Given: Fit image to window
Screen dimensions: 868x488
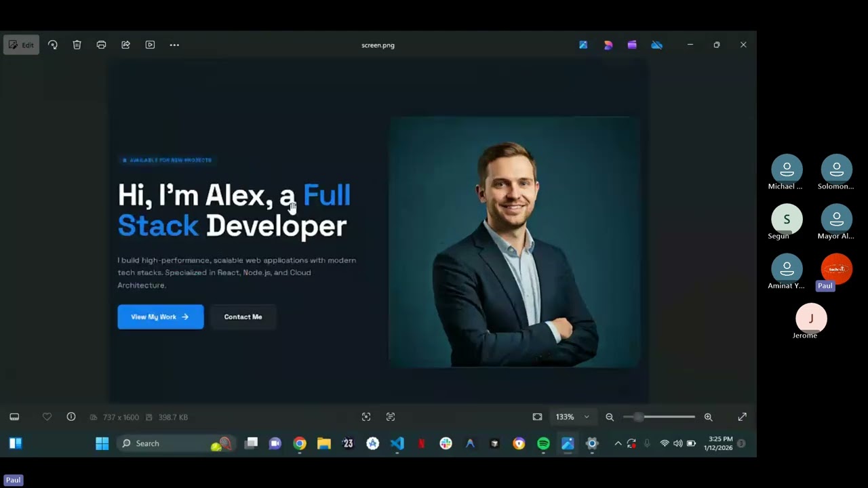Looking at the screenshot, I should click(x=537, y=417).
